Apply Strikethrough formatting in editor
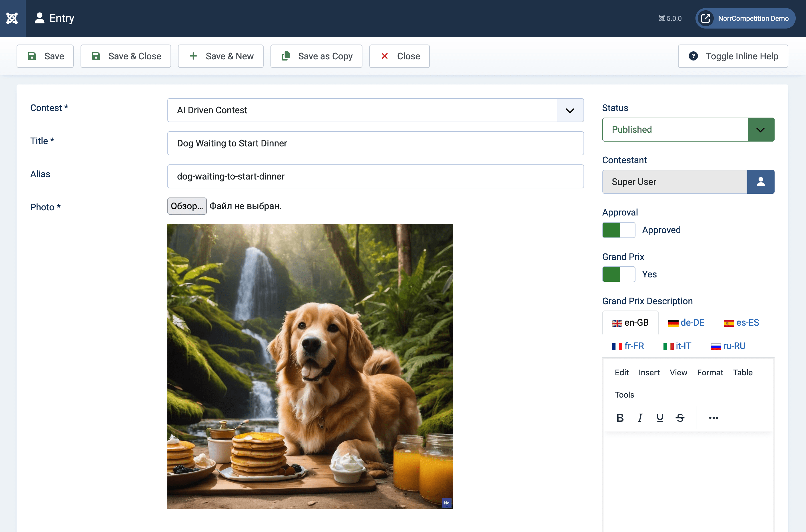806x532 pixels. click(x=680, y=418)
